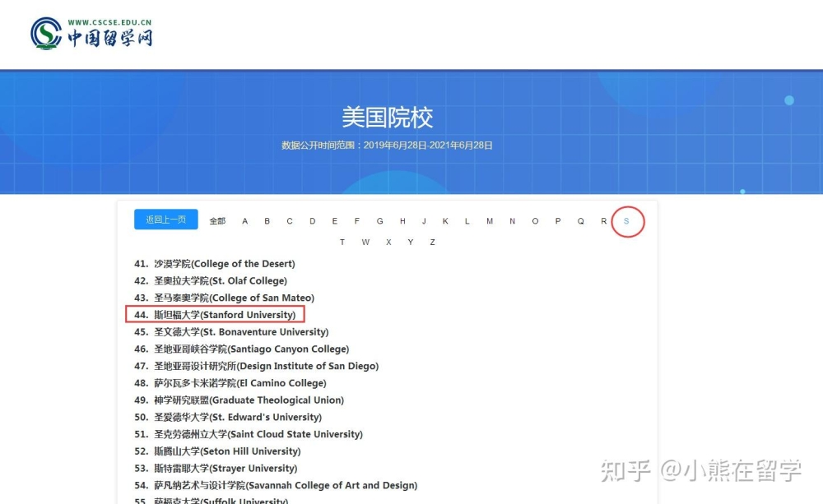Select the 全部 filter tab
Screen dimensions: 823x504
click(217, 221)
